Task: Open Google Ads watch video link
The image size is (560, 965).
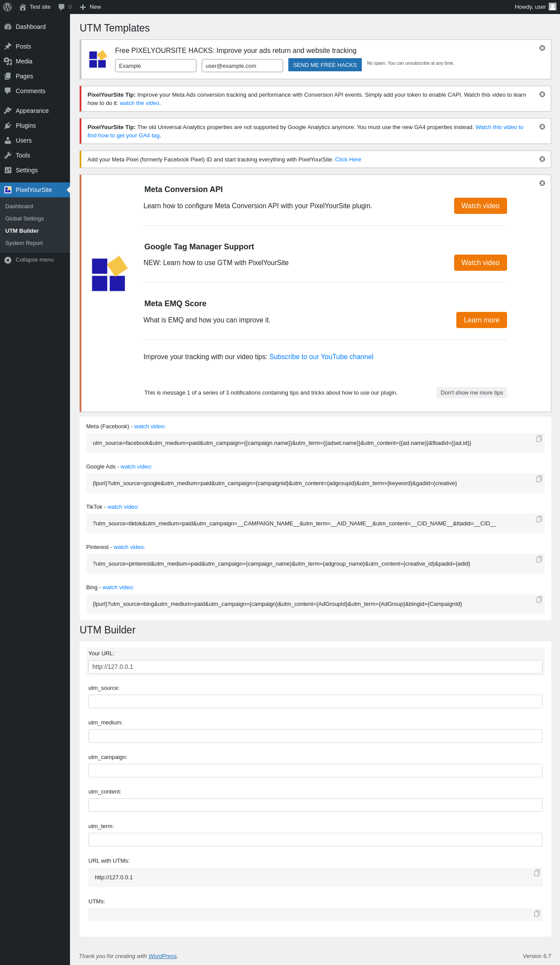Action: click(136, 467)
